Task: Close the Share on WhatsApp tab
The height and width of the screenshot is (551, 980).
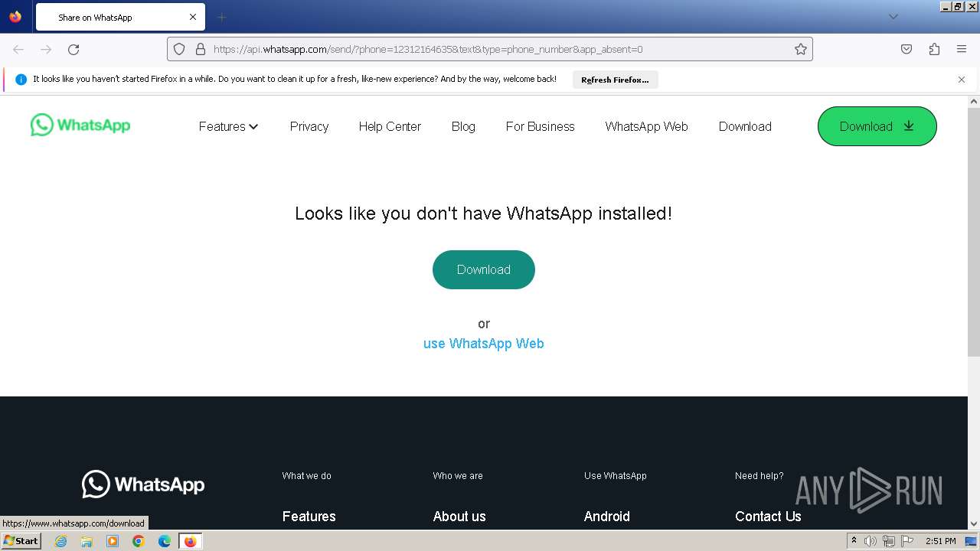Action: click(x=193, y=17)
